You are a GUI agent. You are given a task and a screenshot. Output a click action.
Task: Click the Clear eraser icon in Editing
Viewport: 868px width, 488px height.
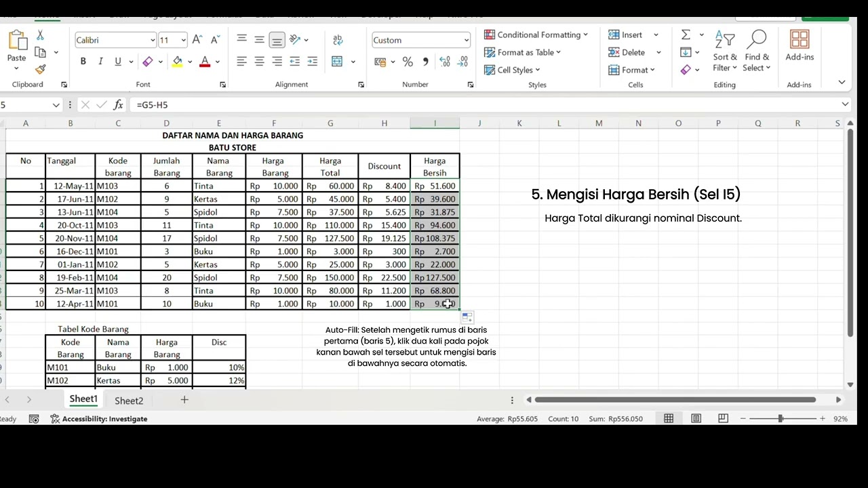686,69
